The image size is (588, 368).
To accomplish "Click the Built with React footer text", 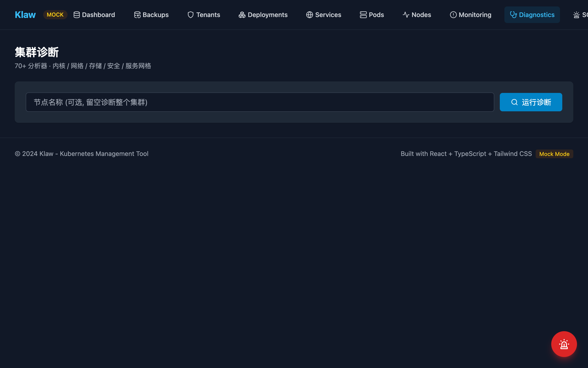I will click(466, 154).
